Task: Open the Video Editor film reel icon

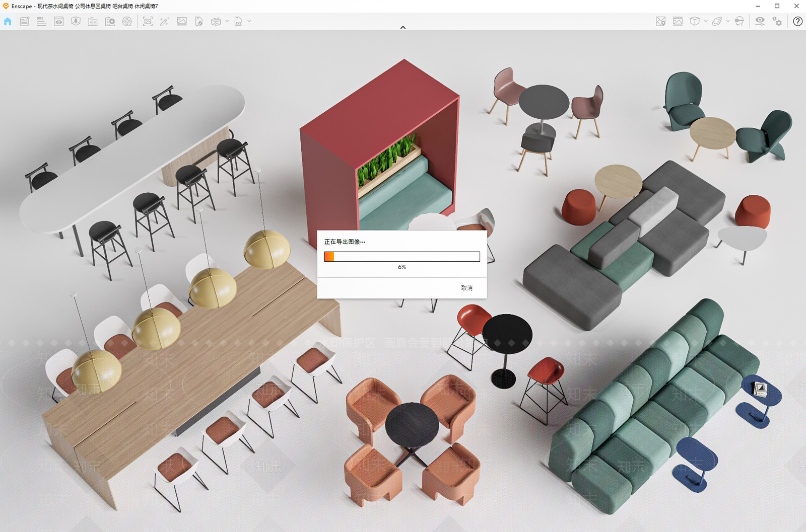Action: point(127,21)
